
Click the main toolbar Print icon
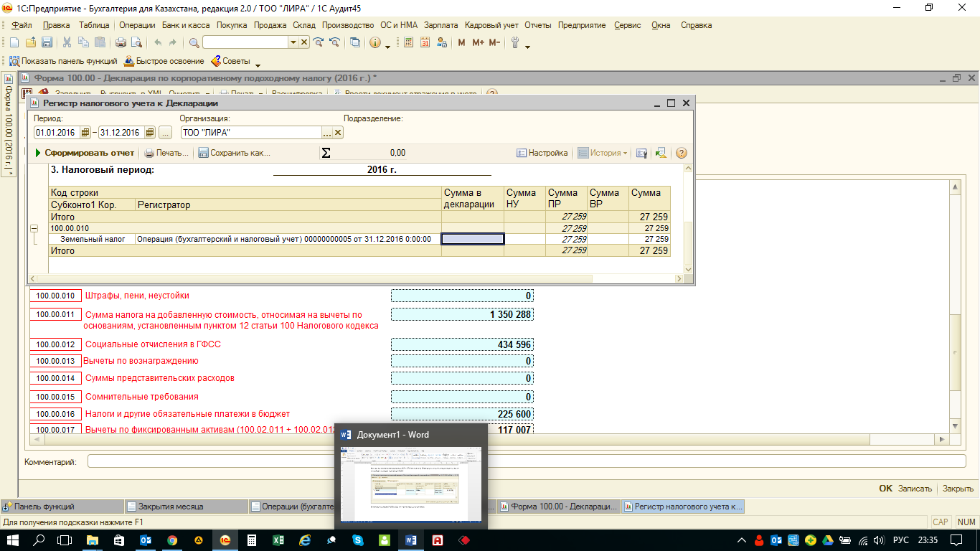coord(119,42)
